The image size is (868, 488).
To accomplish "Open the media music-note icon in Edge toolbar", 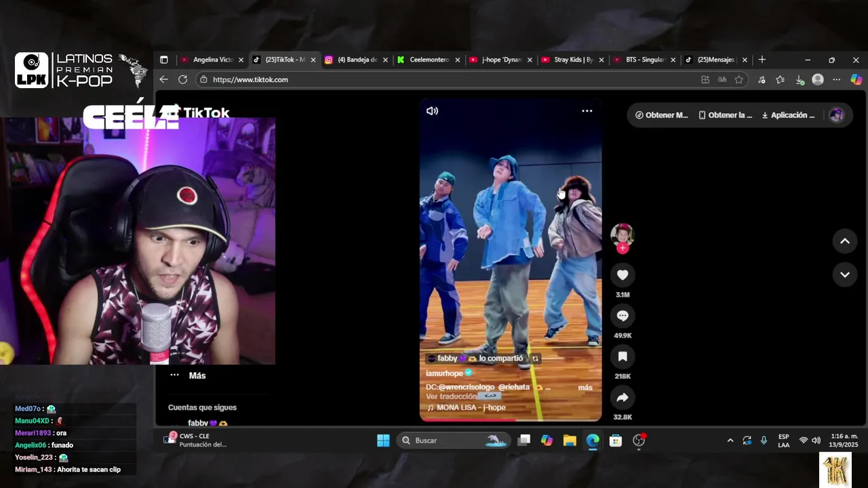I will (762, 79).
